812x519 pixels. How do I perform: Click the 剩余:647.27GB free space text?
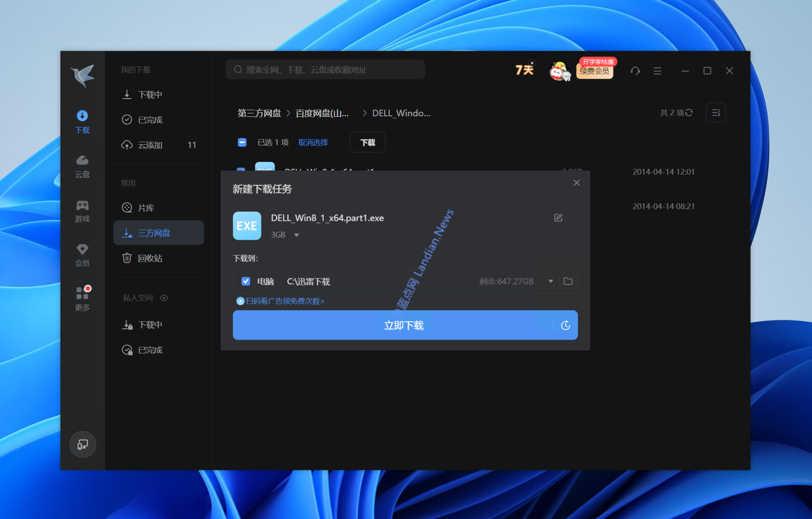506,281
